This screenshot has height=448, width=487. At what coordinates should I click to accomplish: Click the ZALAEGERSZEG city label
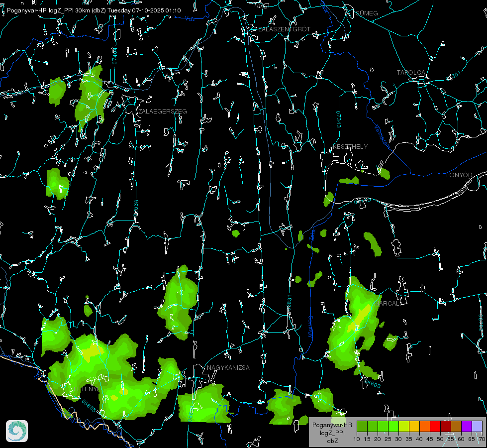[163, 112]
